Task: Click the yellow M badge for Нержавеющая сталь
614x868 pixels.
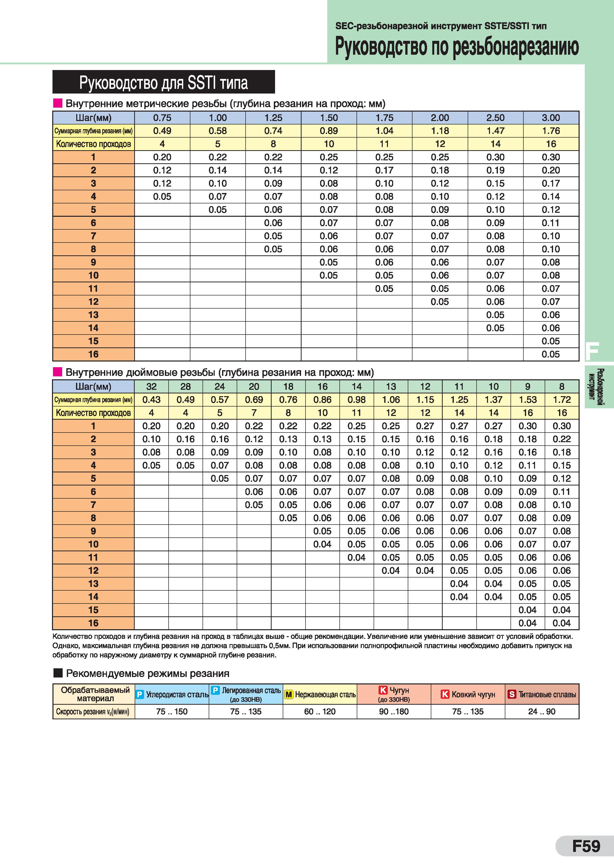Action: 289,695
